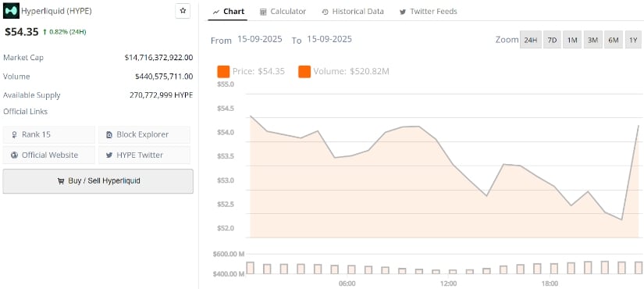Click the Available Supply value 270,772,999 HYPE
Image resolution: width=644 pixels, height=289 pixels.
point(161,95)
